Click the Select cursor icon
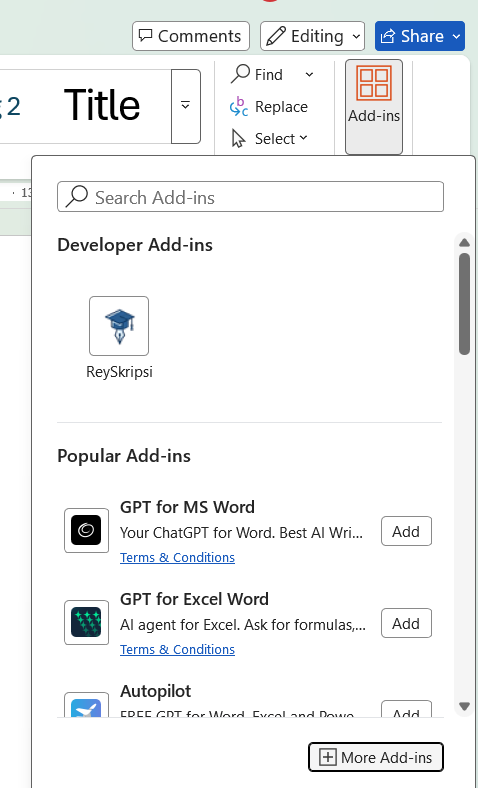478x788 pixels. point(238,138)
